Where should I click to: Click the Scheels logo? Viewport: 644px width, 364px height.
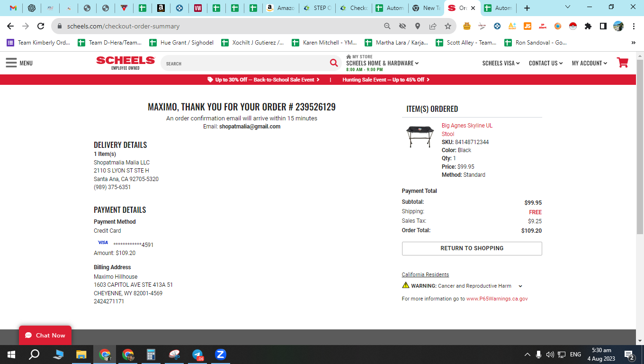coord(125,63)
